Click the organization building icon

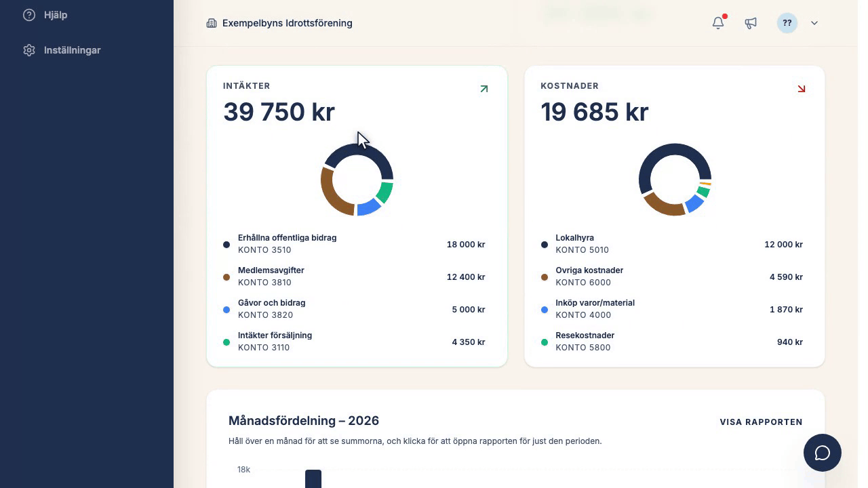(x=212, y=23)
